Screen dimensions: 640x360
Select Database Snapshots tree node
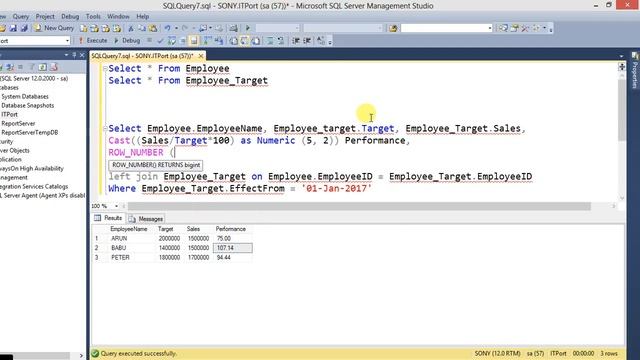[x=27, y=105]
